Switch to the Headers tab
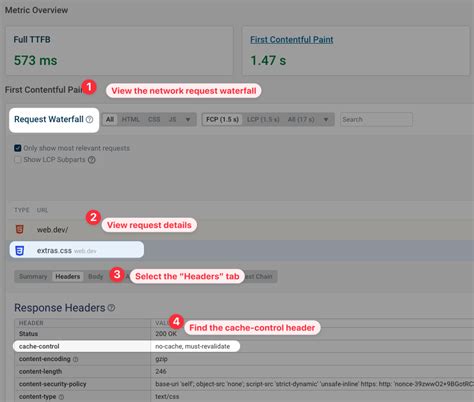 pyautogui.click(x=68, y=276)
